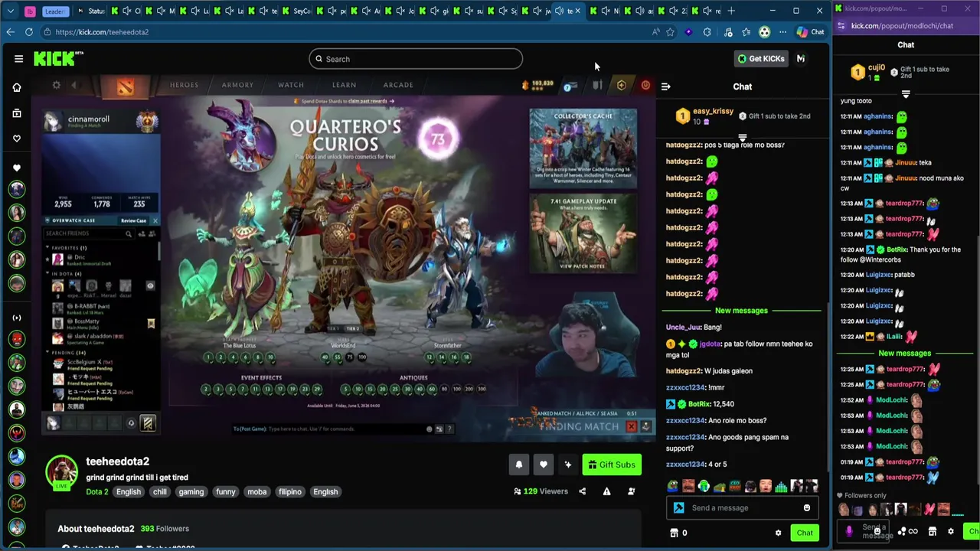980x551 pixels.
Task: Collapse the chat panel arrow
Action: pyautogui.click(x=665, y=86)
